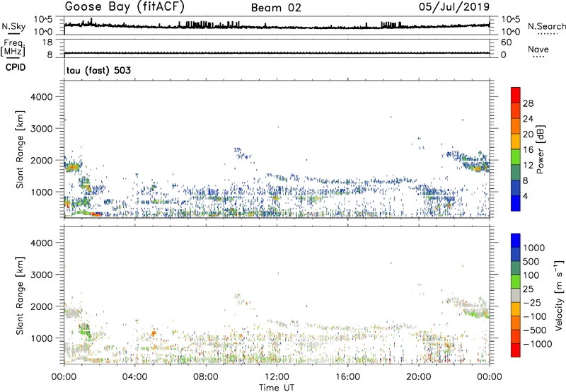The width and height of the screenshot is (566, 392).
Task: Click the 'tau (fast) 503' text
Action: click(98, 70)
